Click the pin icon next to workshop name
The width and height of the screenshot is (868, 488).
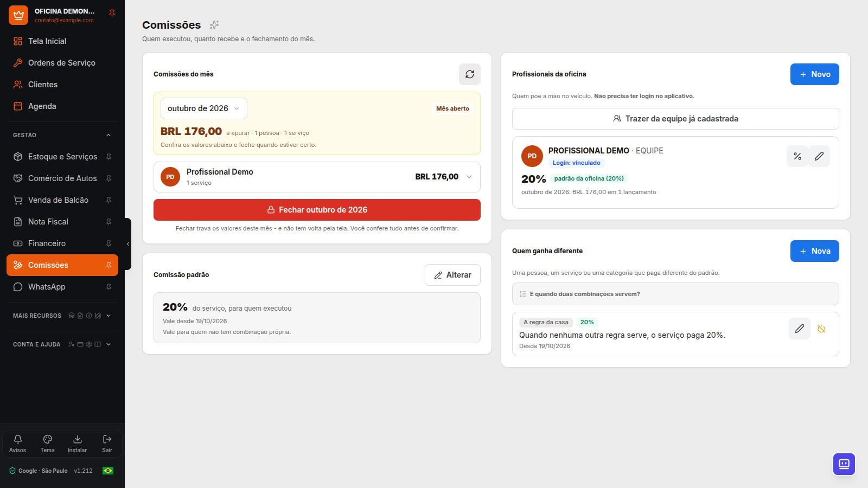pos(112,13)
